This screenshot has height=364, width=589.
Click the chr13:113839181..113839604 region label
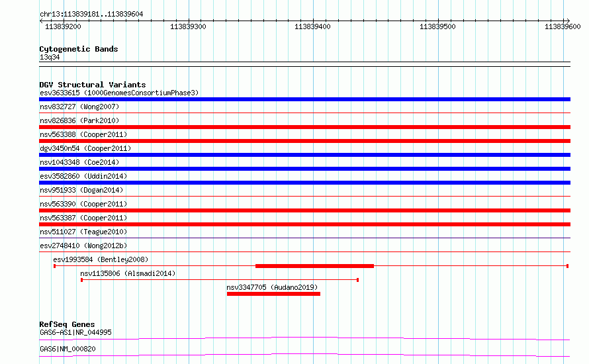pos(91,15)
